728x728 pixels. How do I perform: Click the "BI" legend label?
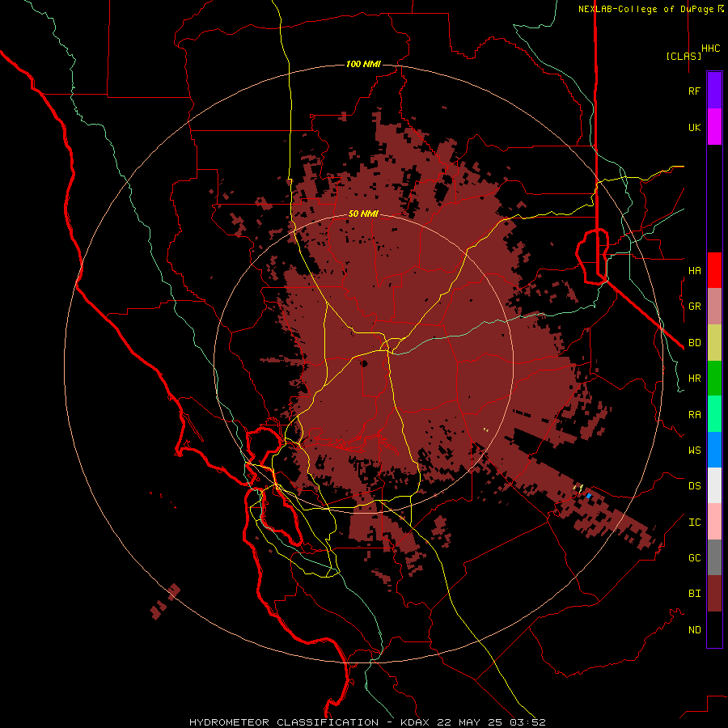tap(694, 594)
